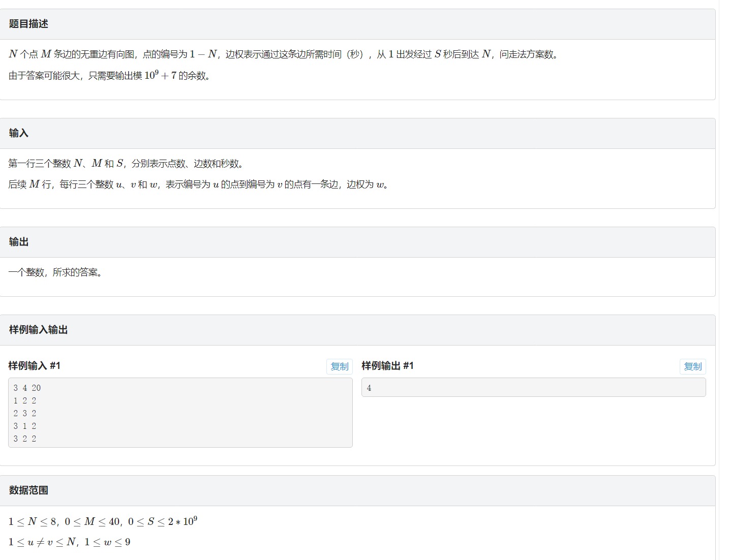Click the line starting 第一行三个整数
This screenshot has height=560, width=729.
coord(127,163)
